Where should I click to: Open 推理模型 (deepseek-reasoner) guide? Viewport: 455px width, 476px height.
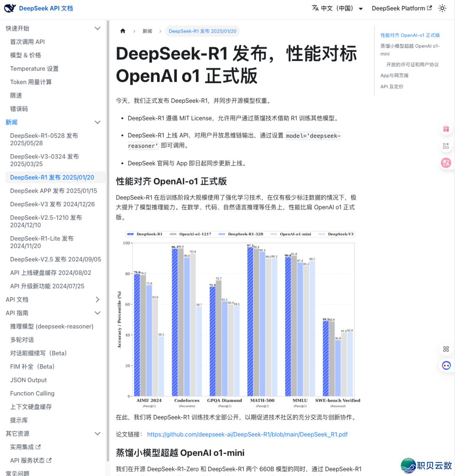pyautogui.click(x=51, y=326)
